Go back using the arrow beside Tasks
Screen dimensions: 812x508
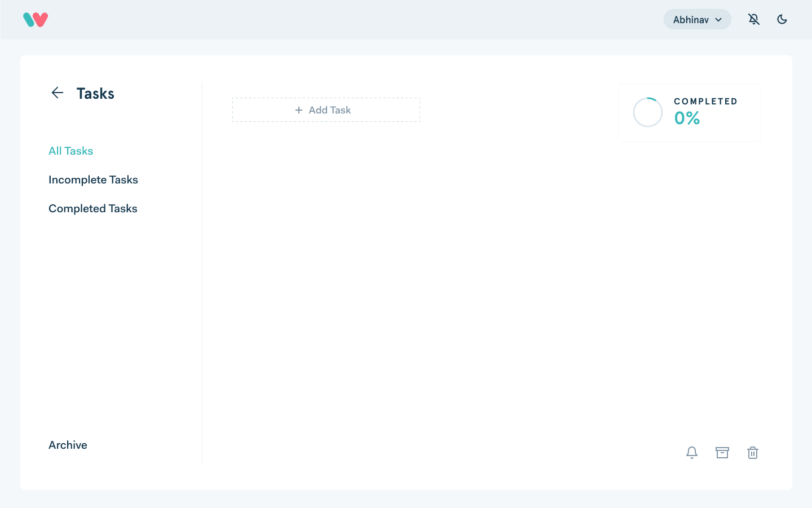point(58,93)
